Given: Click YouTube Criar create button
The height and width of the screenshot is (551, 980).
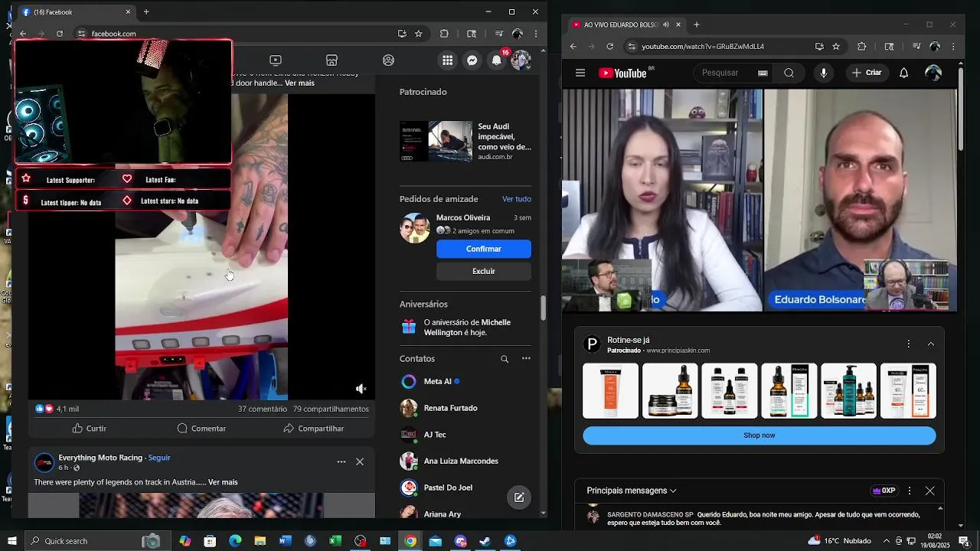Looking at the screenshot, I should [866, 73].
